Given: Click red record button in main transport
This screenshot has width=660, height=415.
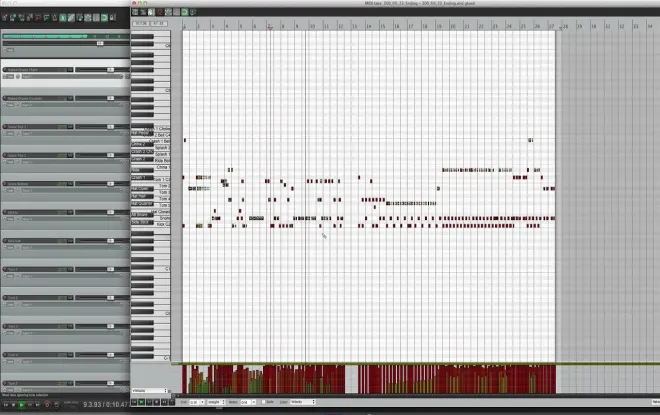Looking at the screenshot, I should pos(47,405).
